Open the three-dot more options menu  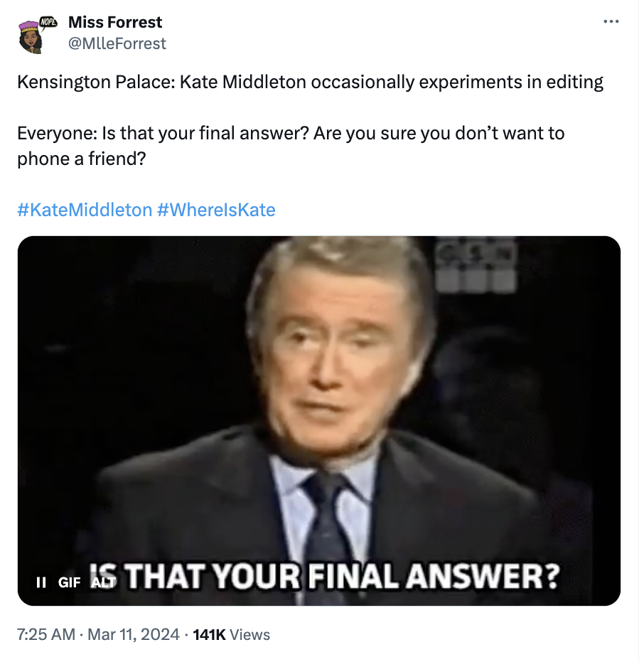(x=611, y=21)
